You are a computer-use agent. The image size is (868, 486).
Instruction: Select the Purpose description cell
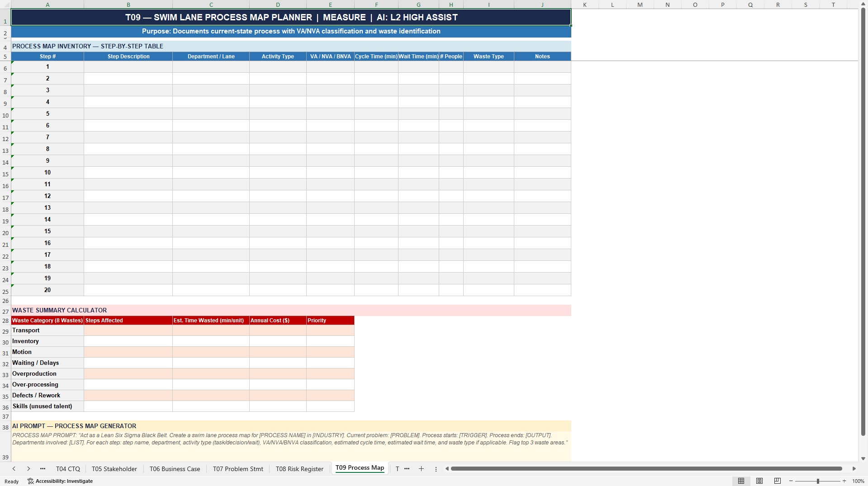tap(291, 31)
